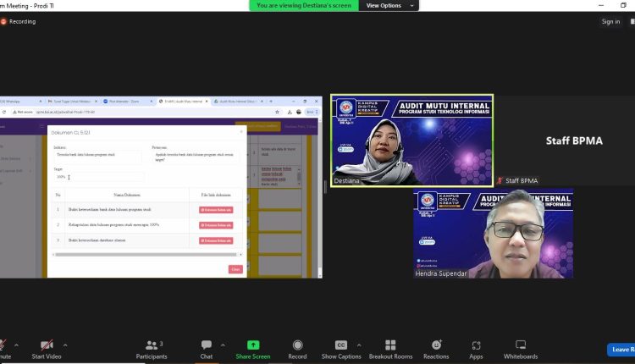This screenshot has width=635, height=364.
Task: Expand audio options arrow beside Mute
Action: (x=16, y=345)
